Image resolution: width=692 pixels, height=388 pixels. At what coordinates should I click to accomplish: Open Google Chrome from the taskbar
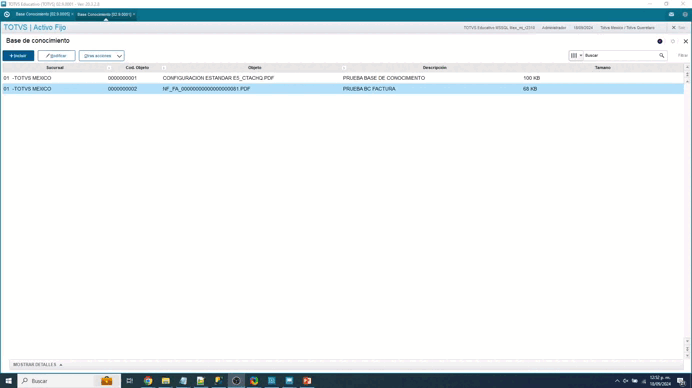pos(148,380)
